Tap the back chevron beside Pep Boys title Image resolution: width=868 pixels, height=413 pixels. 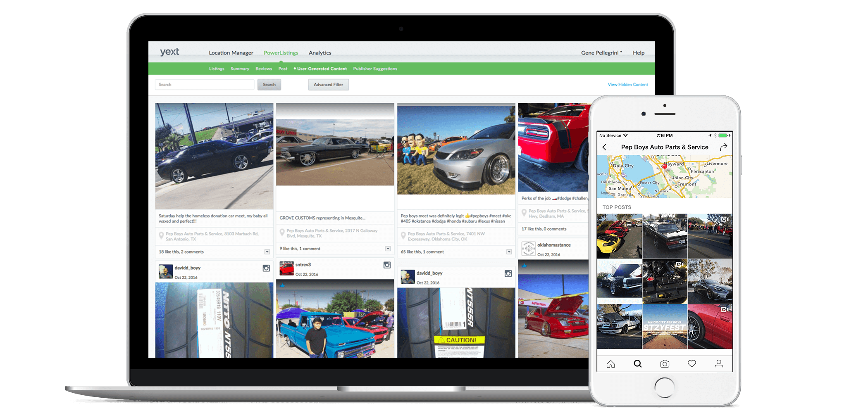[x=604, y=147]
